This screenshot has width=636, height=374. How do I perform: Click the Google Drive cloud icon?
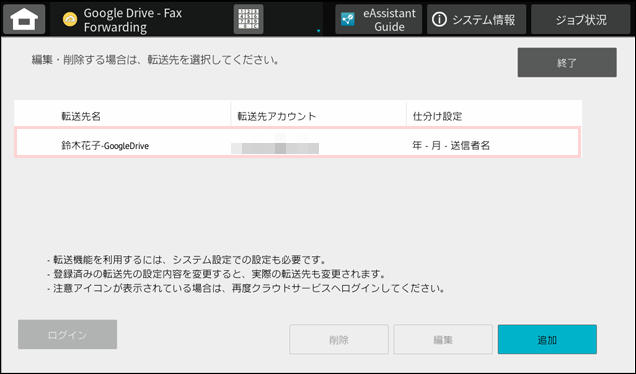70,19
